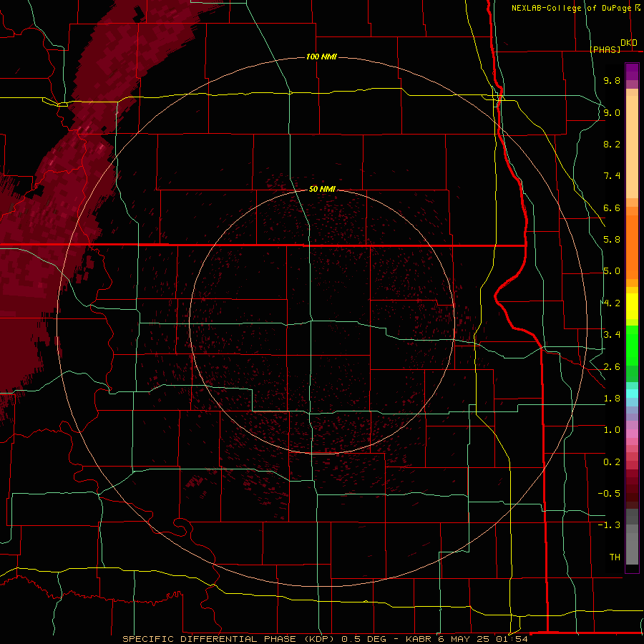Pick the bright green segment of the color bar
This screenshot has height=644, width=644.
(632, 345)
